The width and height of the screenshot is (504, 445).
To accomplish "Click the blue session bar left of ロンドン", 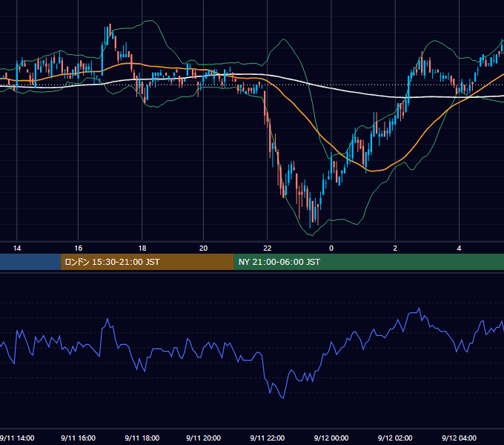I will (30, 262).
